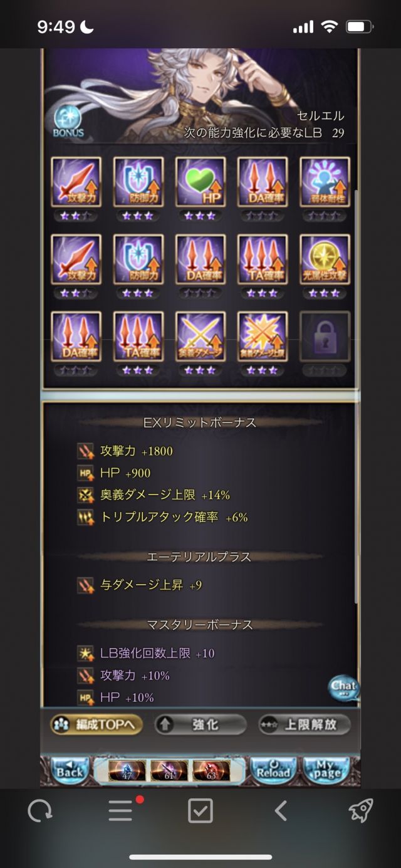Open the browser hamburger menu with red dot

[122, 811]
